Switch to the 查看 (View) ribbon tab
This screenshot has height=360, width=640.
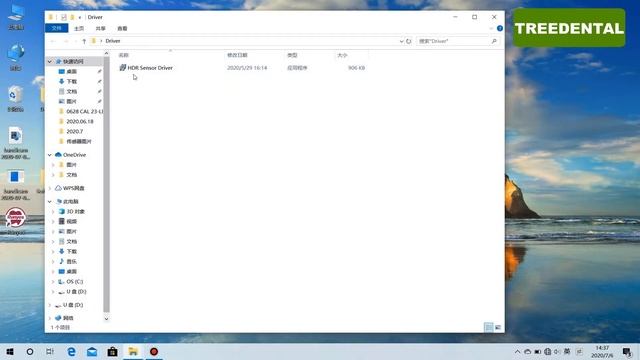(x=122, y=29)
